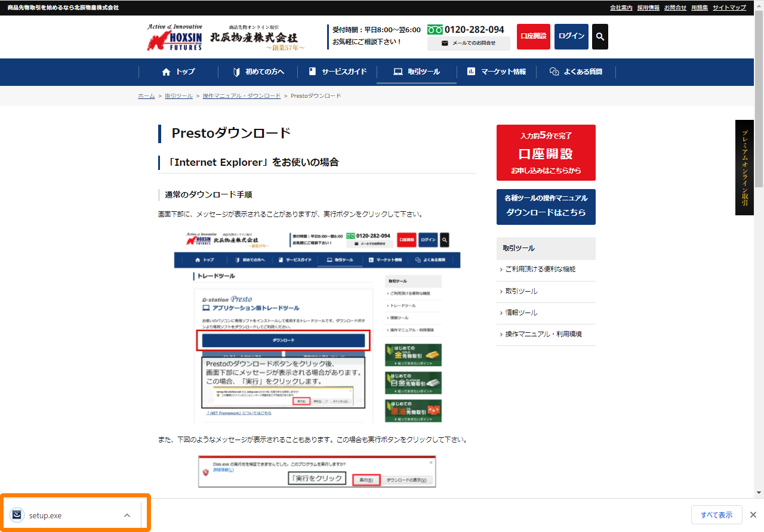Image resolution: width=764 pixels, height=532 pixels.
Task: Open the ホーム breadcrumb link
Action: [x=146, y=96]
